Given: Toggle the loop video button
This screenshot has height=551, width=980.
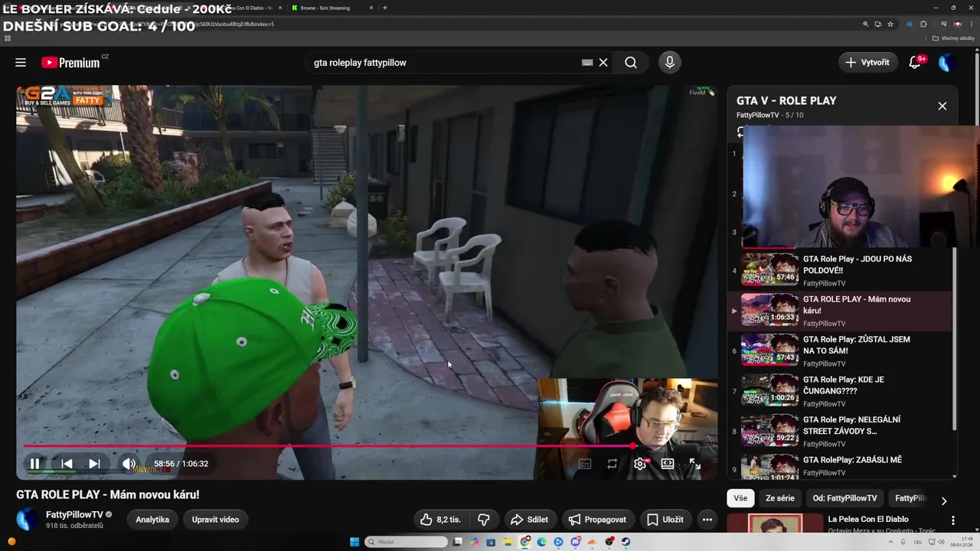Looking at the screenshot, I should pos(612,464).
